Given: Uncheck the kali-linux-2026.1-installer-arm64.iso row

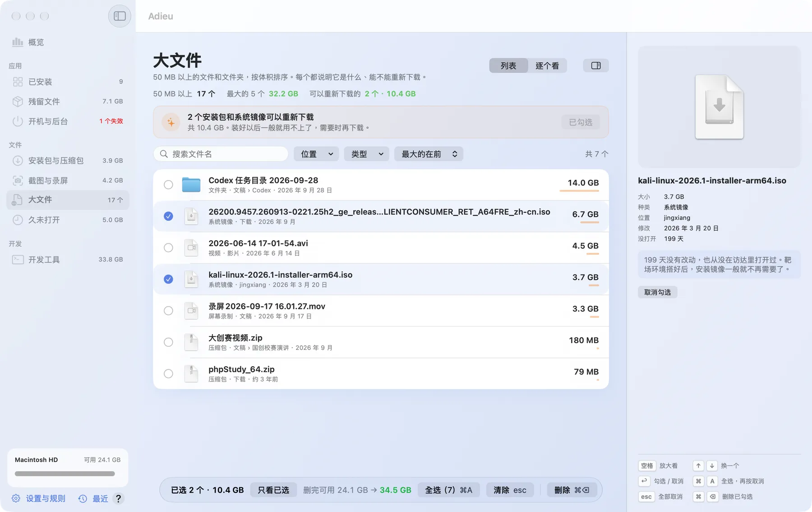Looking at the screenshot, I should 168,279.
